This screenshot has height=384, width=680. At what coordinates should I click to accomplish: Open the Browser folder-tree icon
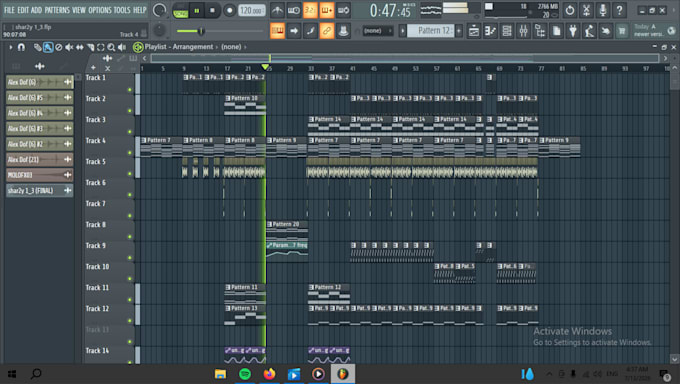tap(540, 31)
